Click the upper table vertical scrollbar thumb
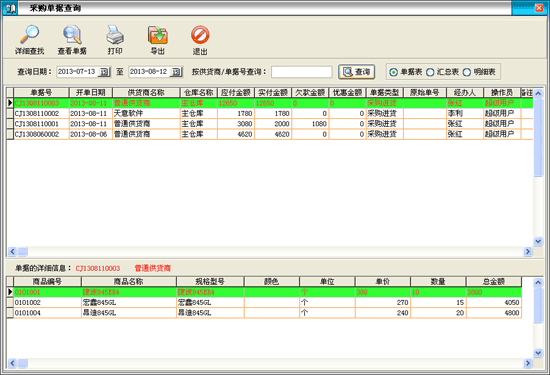 coord(538,138)
